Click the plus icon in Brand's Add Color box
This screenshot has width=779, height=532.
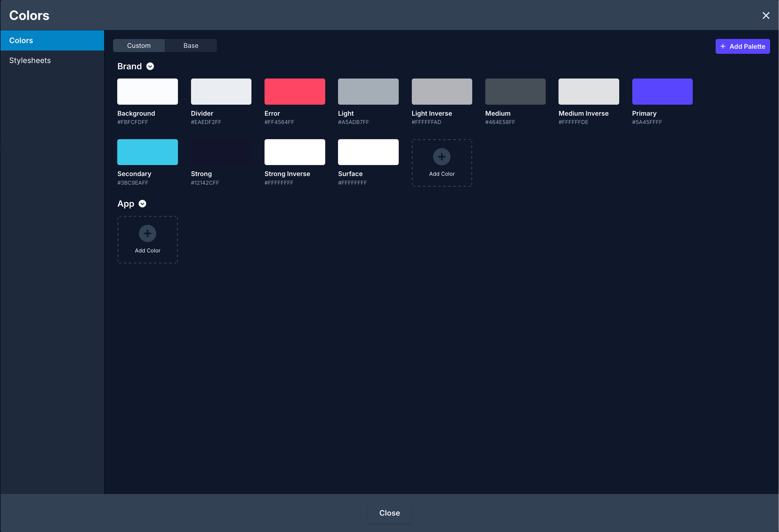point(442,156)
